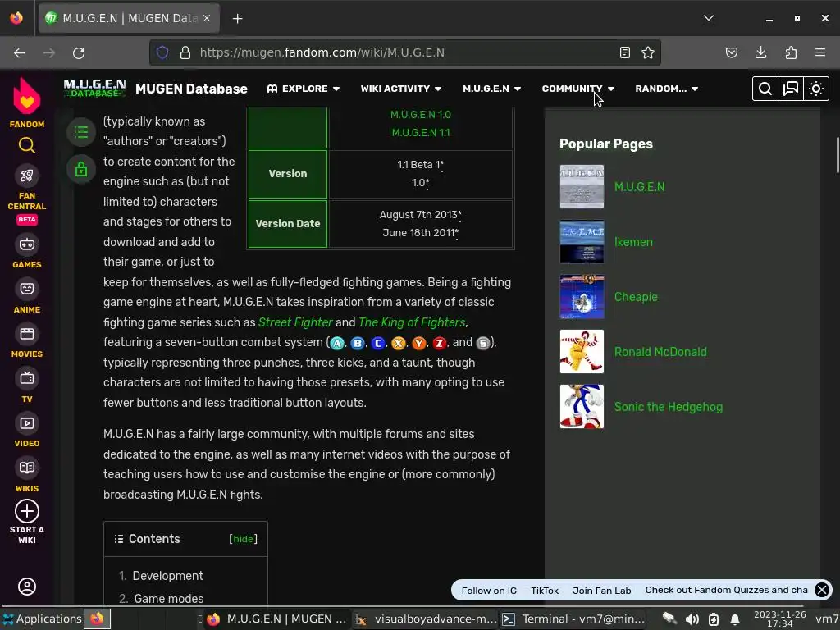Open the Firefox application menu
Viewport: 840px width, 630px height.
pyautogui.click(x=820, y=52)
